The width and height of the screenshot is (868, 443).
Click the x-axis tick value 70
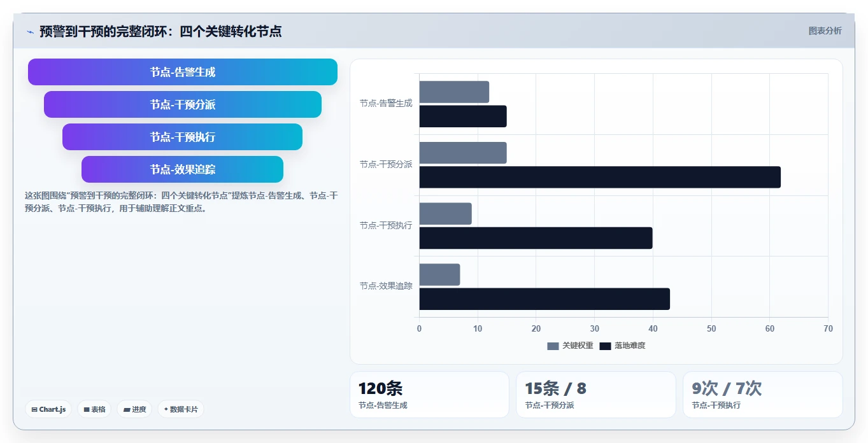[828, 328]
